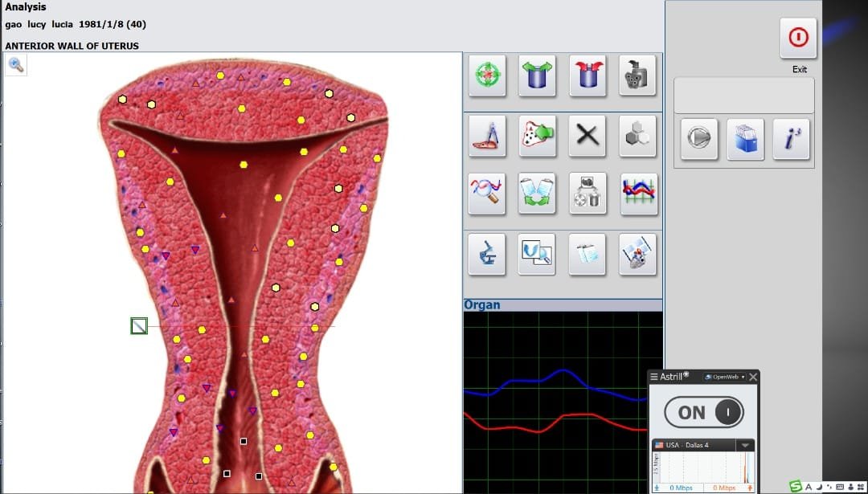This screenshot has height=494, width=868.
Task: Open the blue microscope icon
Action: 487,254
